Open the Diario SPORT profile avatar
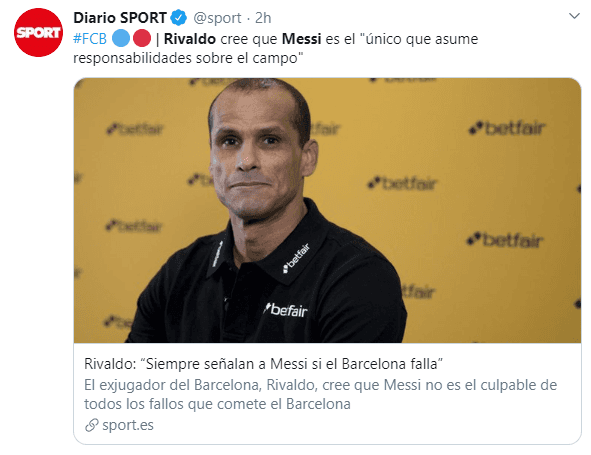 (38, 33)
